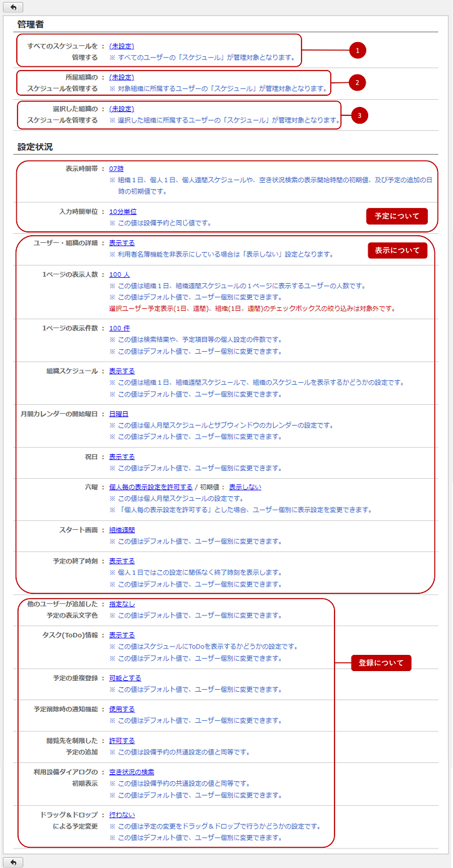
Task: Open the 指定なし text color setting
Action: pyautogui.click(x=122, y=604)
